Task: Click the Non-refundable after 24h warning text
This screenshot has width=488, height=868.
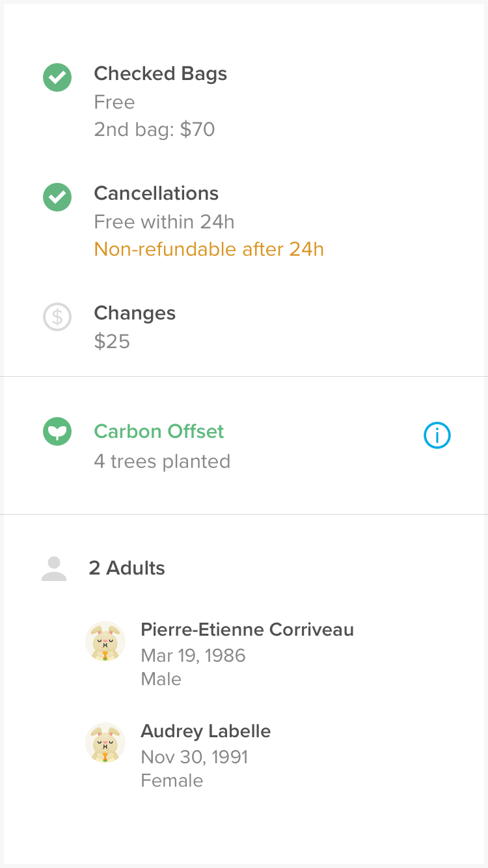Action: (209, 249)
